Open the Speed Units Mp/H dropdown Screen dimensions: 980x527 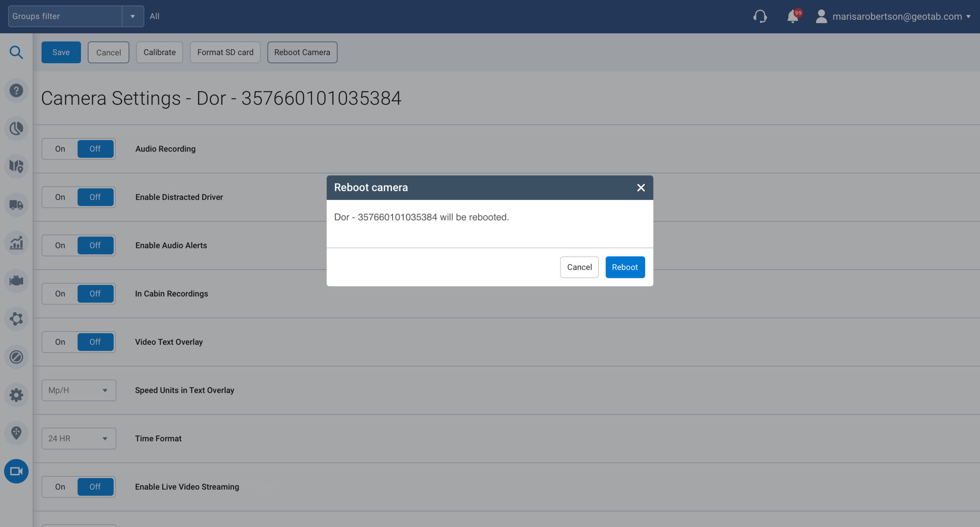tap(79, 390)
